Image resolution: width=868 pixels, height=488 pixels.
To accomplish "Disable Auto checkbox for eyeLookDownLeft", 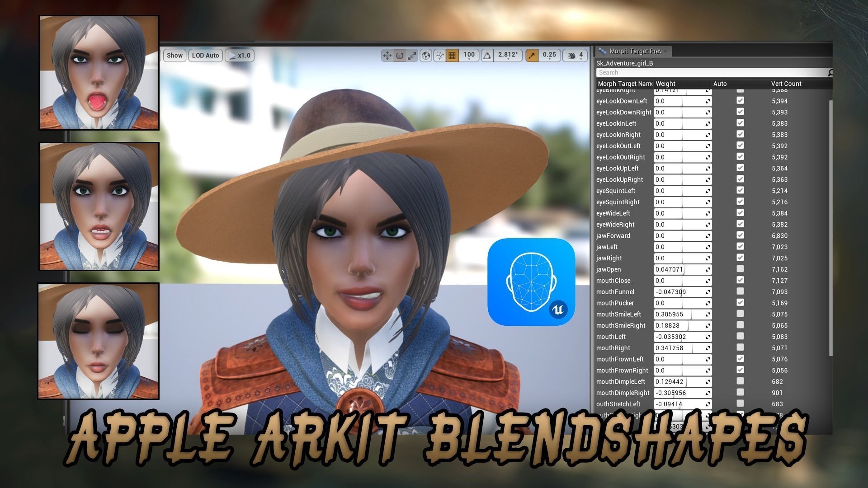I will [x=740, y=100].
